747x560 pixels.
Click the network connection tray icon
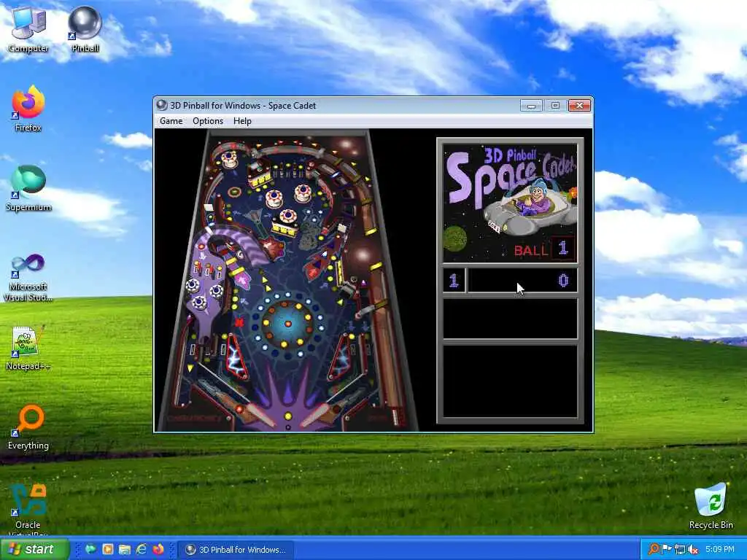point(680,550)
